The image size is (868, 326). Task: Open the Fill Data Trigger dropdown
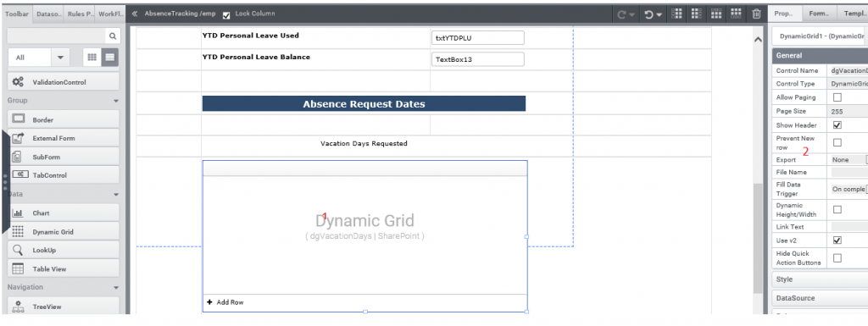(849, 189)
